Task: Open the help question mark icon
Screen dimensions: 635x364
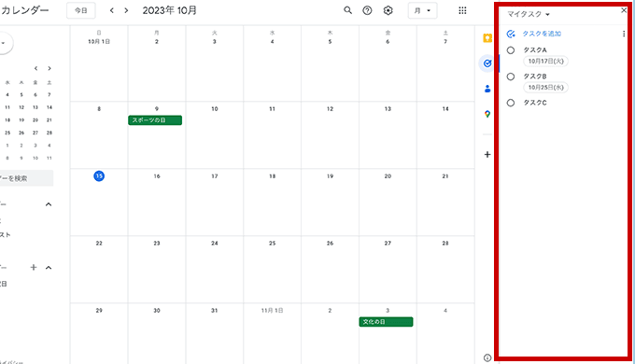Action: tap(367, 10)
